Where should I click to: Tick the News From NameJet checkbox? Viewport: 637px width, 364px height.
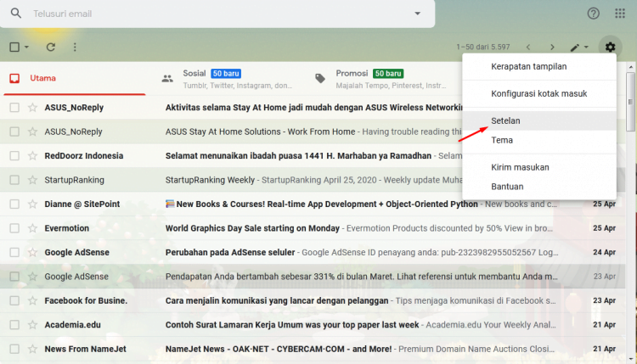pyautogui.click(x=14, y=349)
